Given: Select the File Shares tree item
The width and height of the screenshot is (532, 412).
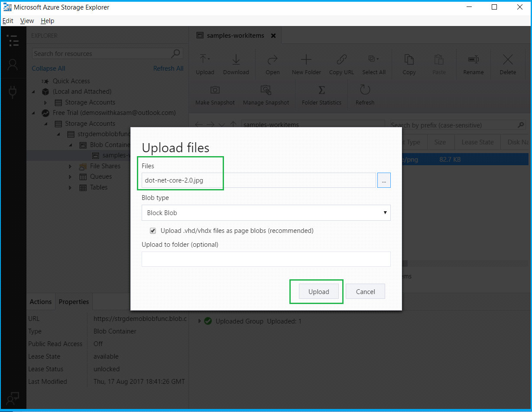Looking at the screenshot, I should coord(105,167).
